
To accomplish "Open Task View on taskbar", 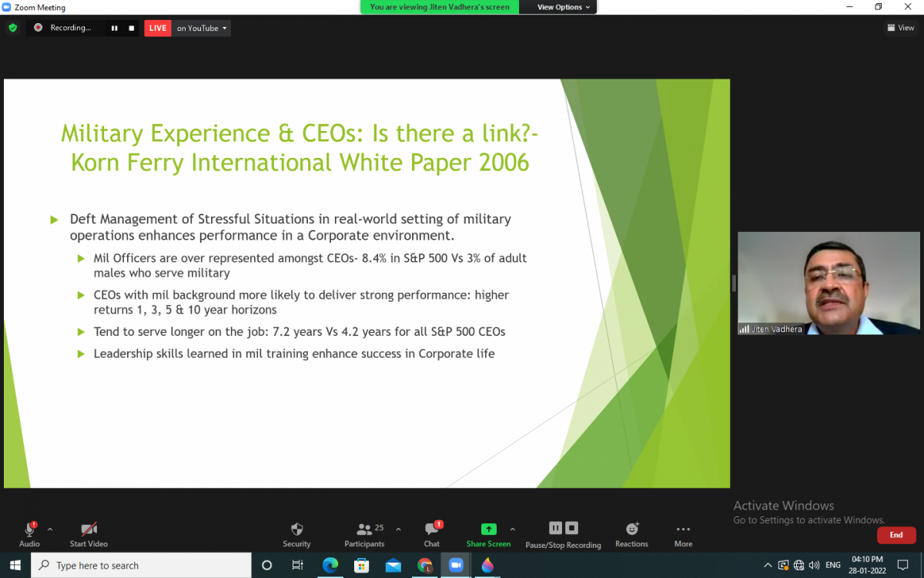I will pos(298,565).
